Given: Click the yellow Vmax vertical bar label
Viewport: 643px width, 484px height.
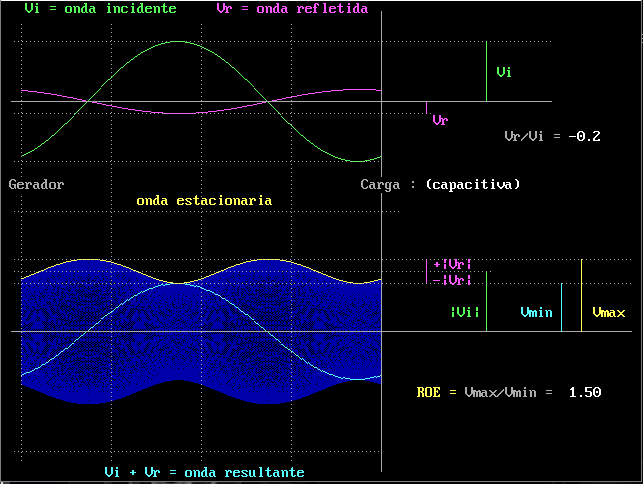Looking at the screenshot, I should point(609,313).
